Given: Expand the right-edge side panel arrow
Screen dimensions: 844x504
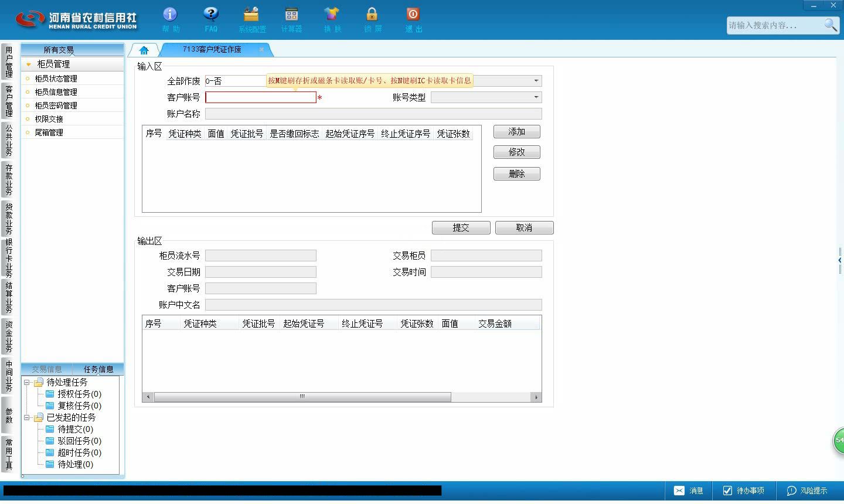Looking at the screenshot, I should coord(840,260).
